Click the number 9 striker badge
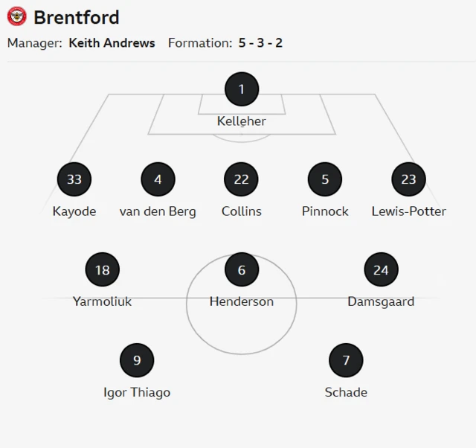This screenshot has width=476, height=448. 137,360
